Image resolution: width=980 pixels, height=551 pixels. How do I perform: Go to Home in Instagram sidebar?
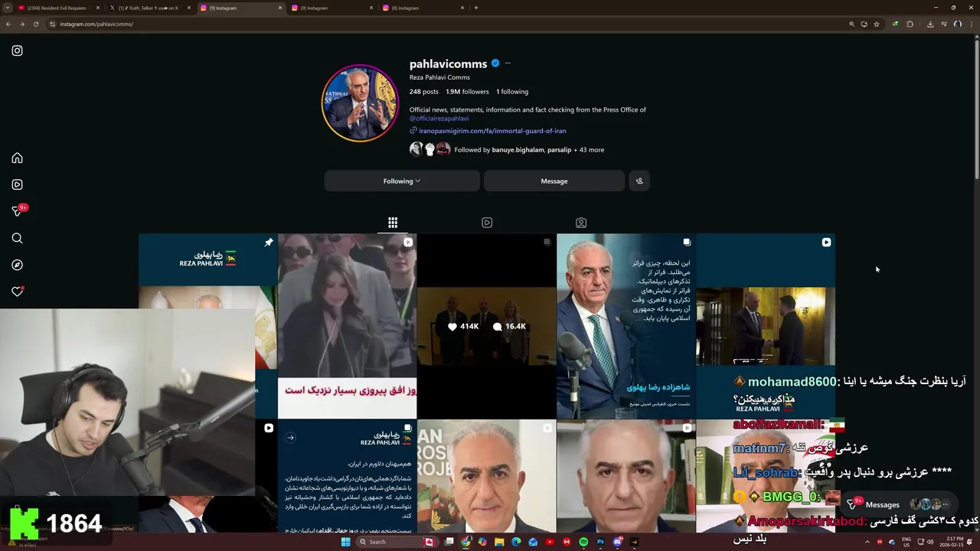pyautogui.click(x=17, y=158)
